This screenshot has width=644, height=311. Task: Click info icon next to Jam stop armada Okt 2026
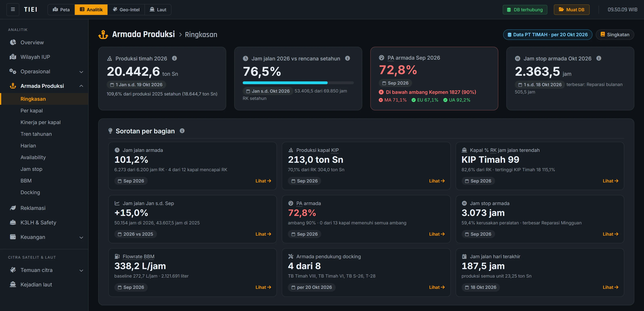599,58
